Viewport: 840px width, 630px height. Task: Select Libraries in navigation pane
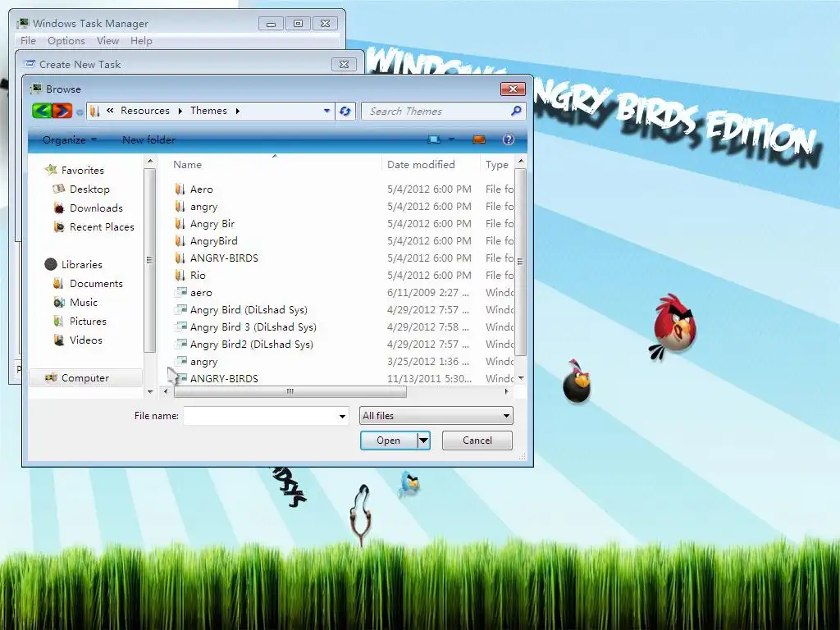coord(81,265)
